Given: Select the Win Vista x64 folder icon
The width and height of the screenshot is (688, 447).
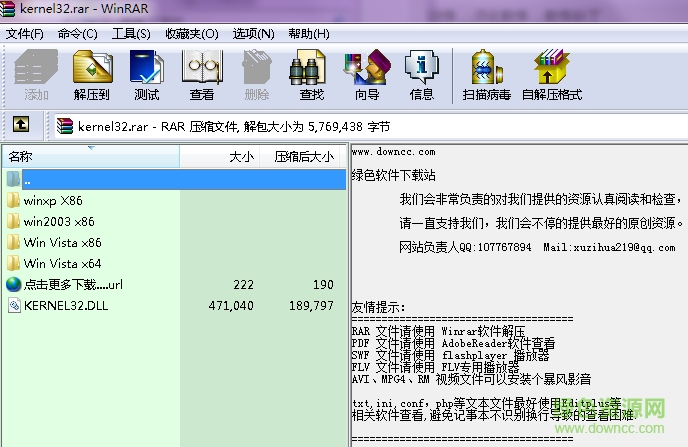Looking at the screenshot, I should pyautogui.click(x=13, y=263).
